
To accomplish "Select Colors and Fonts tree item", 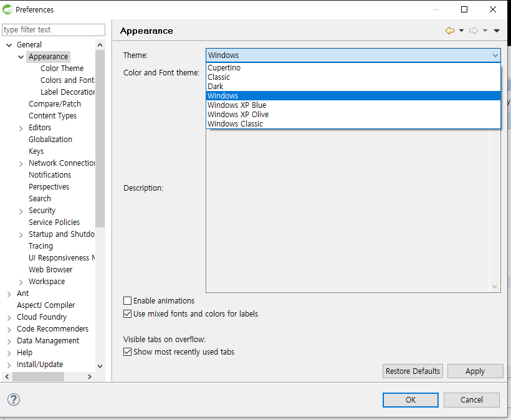I will (67, 80).
